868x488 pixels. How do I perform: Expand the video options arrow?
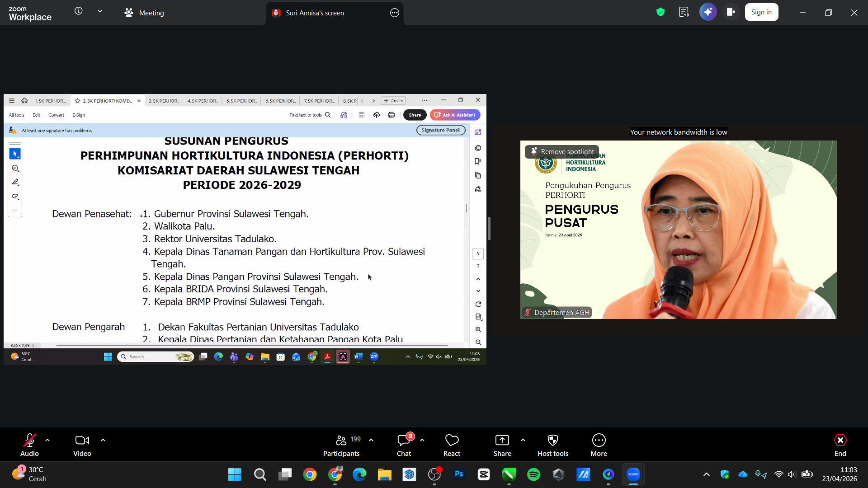pos(103,440)
